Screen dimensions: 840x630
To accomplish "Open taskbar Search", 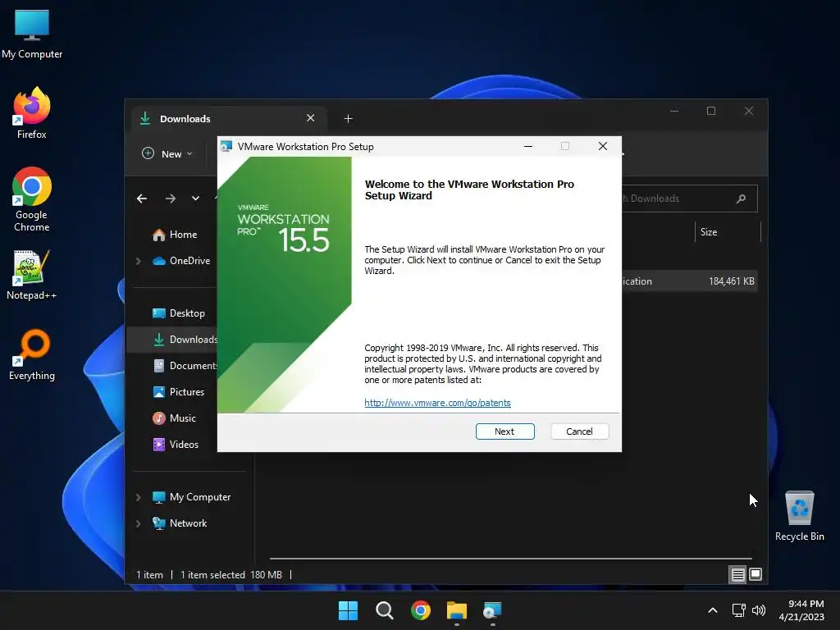I will click(385, 610).
